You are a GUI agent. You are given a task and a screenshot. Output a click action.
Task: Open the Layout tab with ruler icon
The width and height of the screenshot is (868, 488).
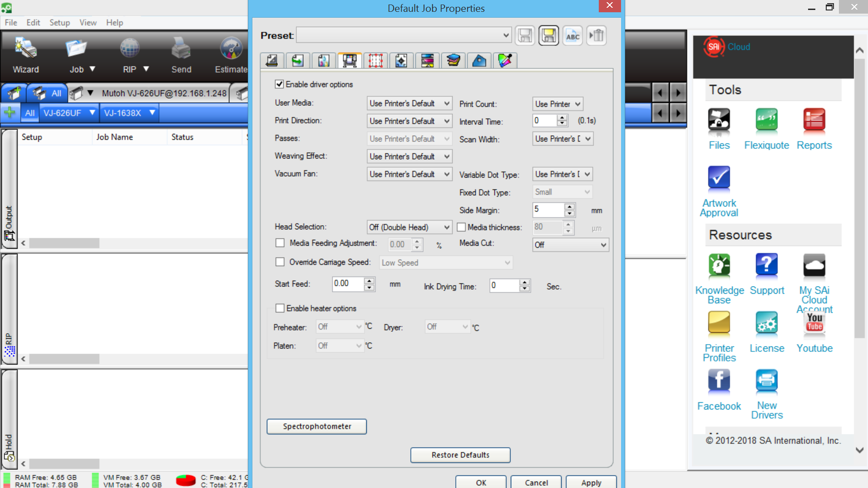272,60
